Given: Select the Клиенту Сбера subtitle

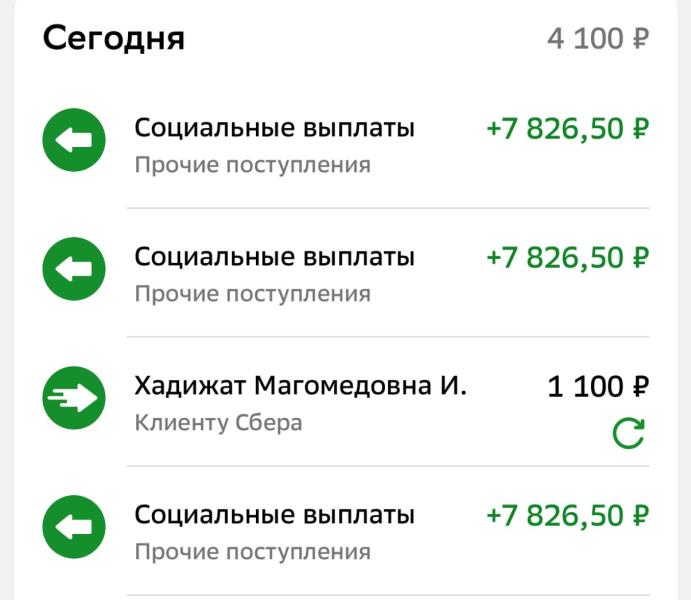Looking at the screenshot, I should click(x=219, y=423).
